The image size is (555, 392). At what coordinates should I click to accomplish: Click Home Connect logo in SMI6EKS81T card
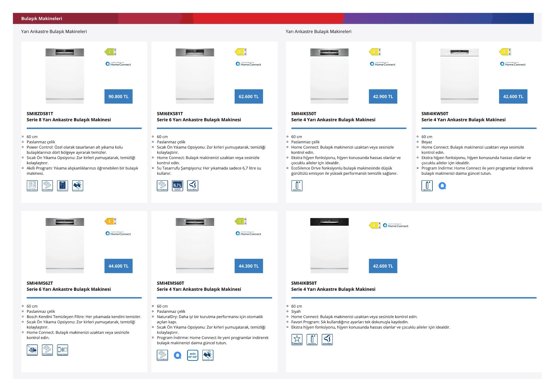tap(249, 64)
